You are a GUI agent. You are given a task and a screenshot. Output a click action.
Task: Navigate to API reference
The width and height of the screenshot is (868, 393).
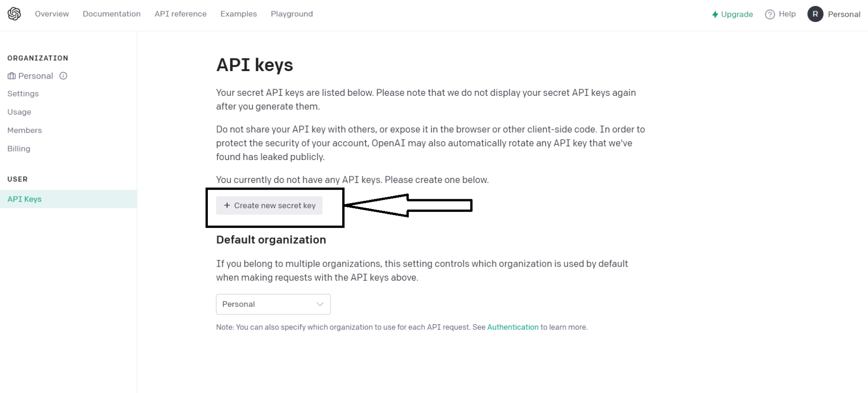[180, 14]
